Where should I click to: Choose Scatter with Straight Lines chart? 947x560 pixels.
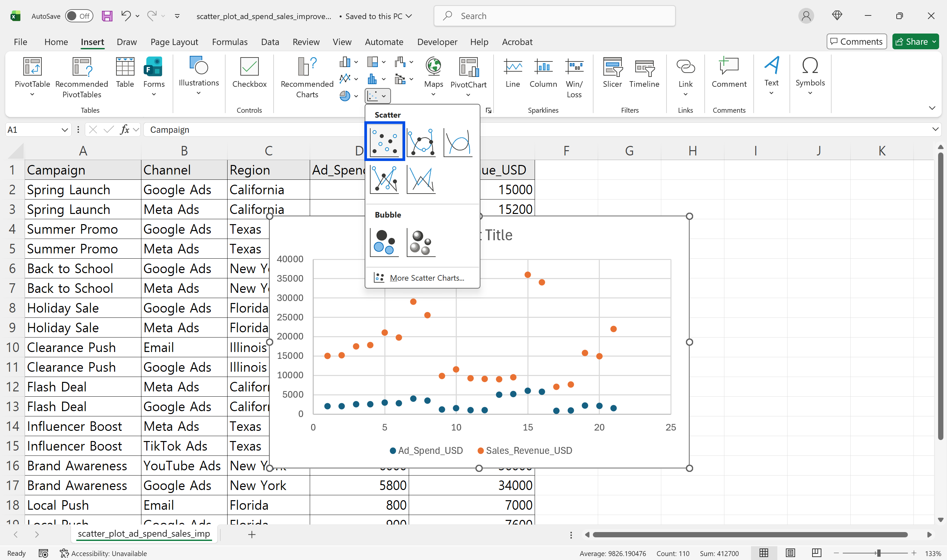(x=421, y=180)
